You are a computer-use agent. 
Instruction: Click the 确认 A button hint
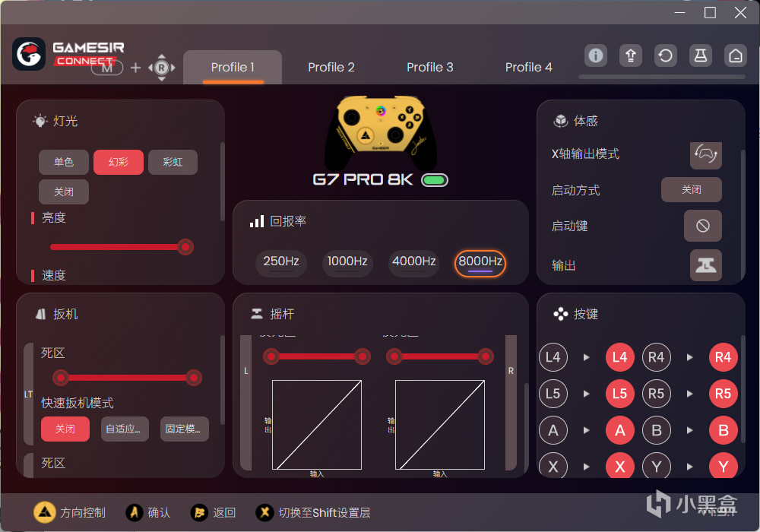click(x=148, y=512)
